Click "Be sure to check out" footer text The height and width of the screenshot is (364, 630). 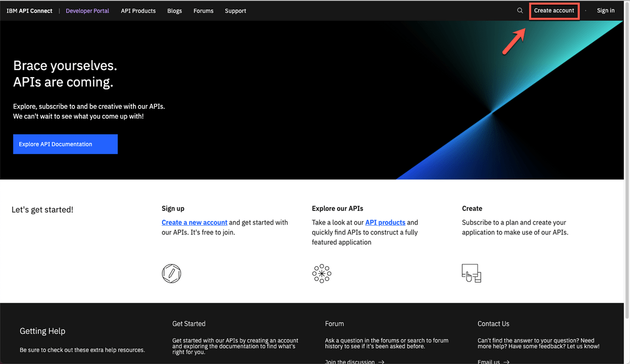point(83,350)
